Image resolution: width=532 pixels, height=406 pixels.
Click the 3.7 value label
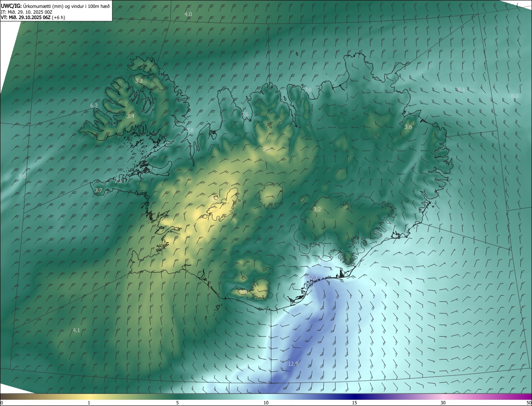pyautogui.click(x=99, y=191)
